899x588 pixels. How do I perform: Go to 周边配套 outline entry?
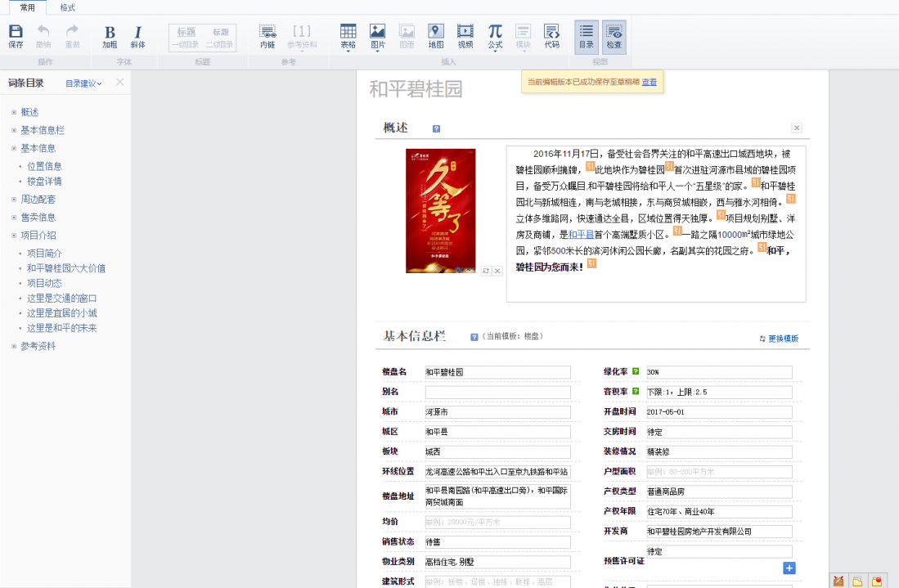[38, 199]
